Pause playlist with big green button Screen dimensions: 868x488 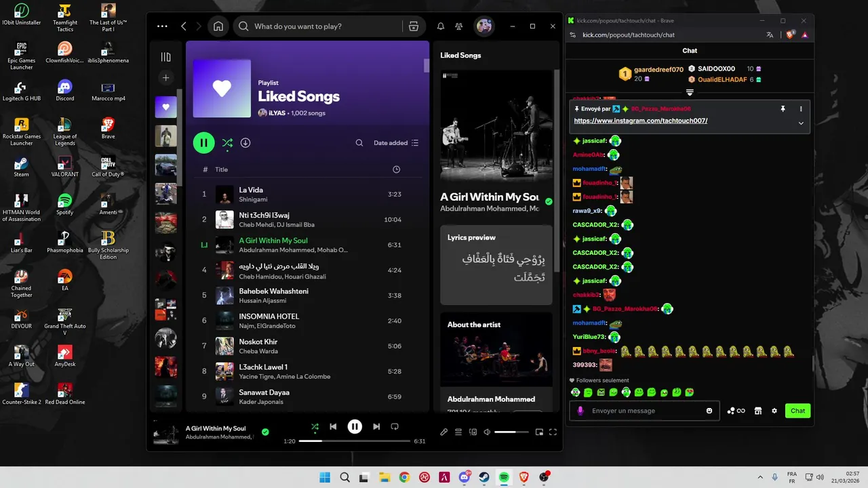(203, 143)
